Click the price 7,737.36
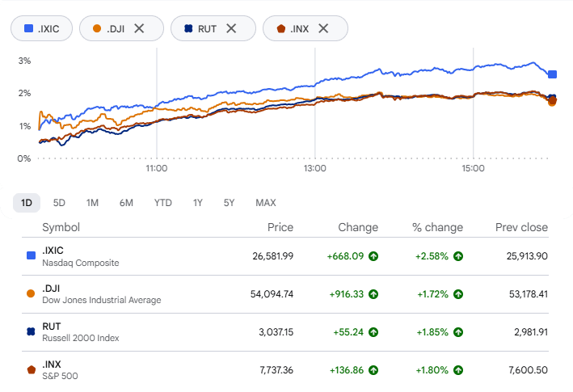 [x=276, y=370]
